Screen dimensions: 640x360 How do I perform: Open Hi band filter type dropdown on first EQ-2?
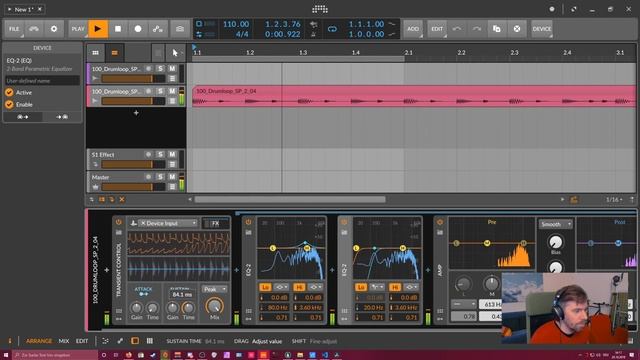point(316,287)
